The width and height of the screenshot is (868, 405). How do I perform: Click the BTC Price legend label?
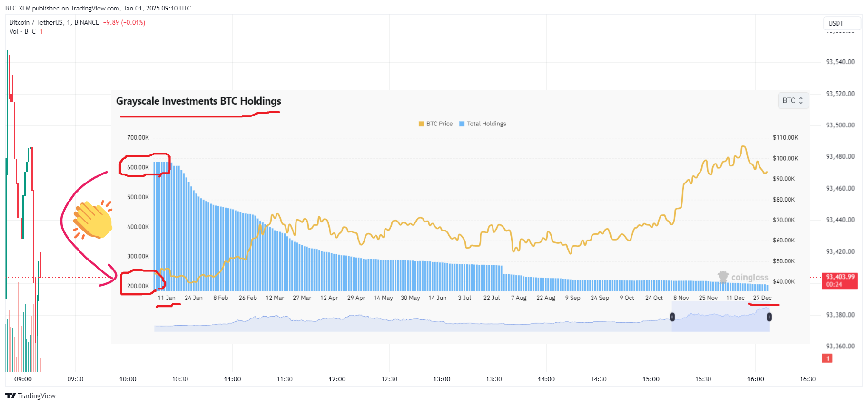(x=439, y=124)
